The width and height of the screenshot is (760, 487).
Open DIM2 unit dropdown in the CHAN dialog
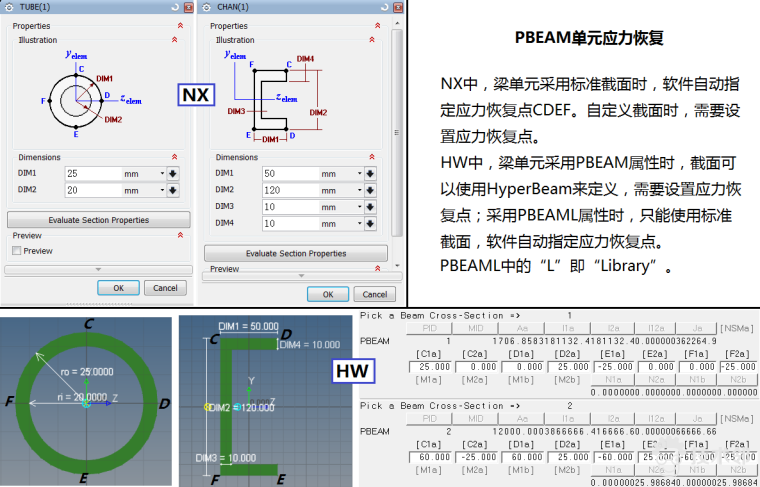coord(359,190)
